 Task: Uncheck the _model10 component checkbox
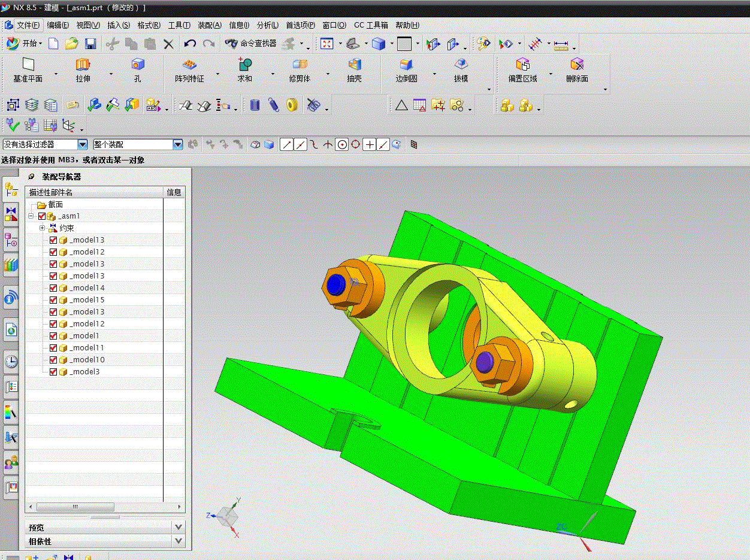[53, 360]
